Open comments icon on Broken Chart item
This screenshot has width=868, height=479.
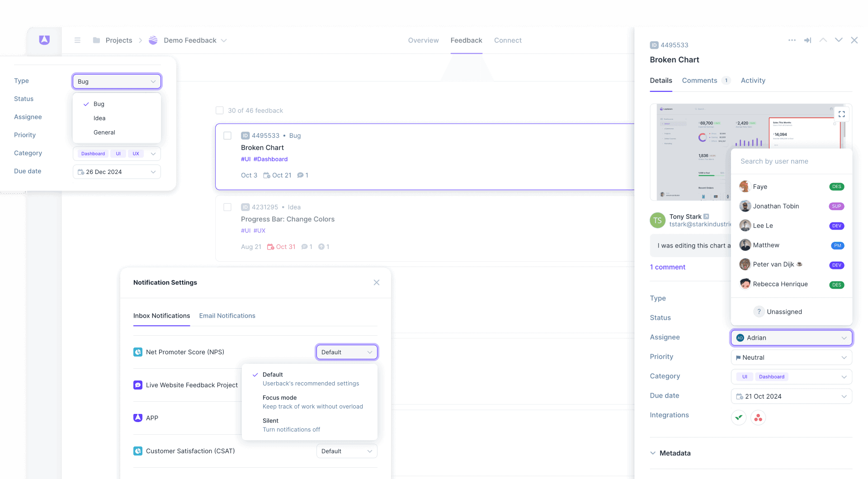(300, 175)
